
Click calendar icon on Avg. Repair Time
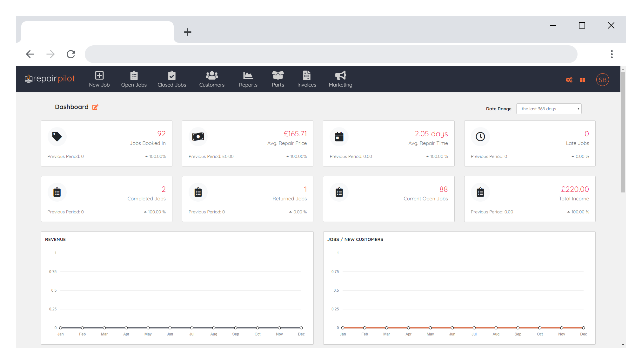339,137
